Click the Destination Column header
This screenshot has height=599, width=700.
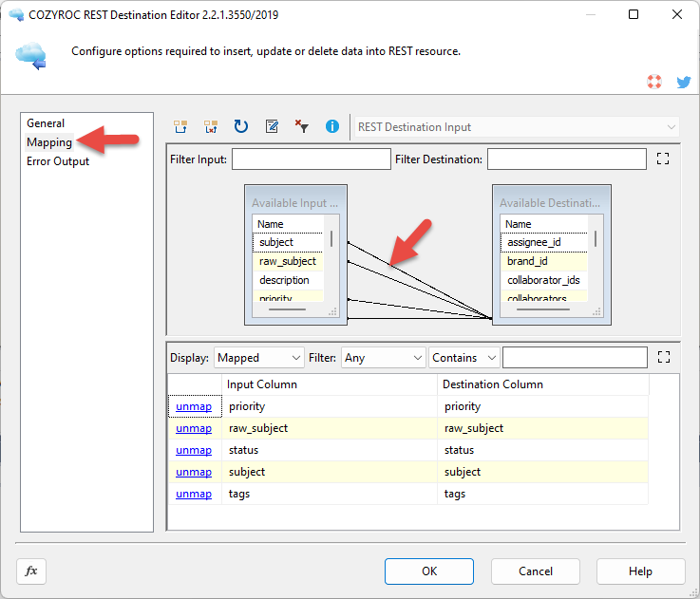pyautogui.click(x=543, y=384)
